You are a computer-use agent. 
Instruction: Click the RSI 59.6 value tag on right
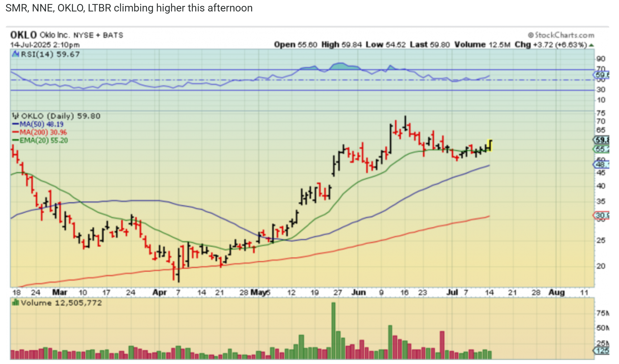602,75
